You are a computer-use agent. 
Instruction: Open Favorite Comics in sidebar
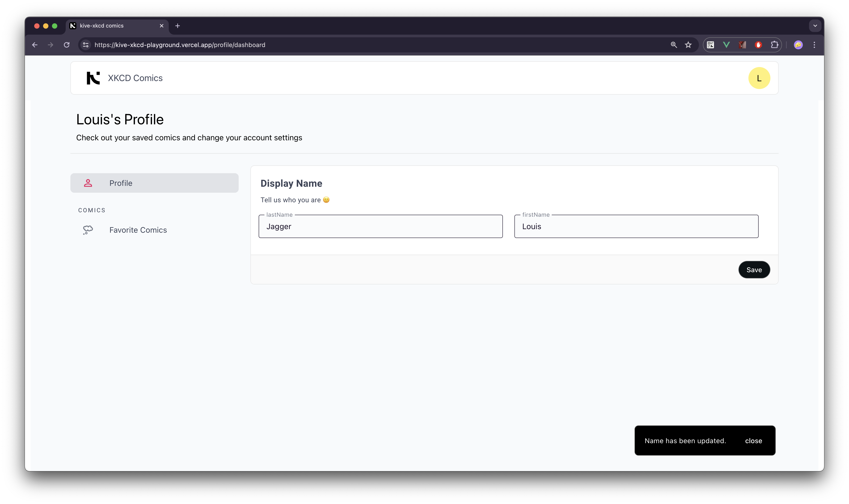(x=138, y=230)
